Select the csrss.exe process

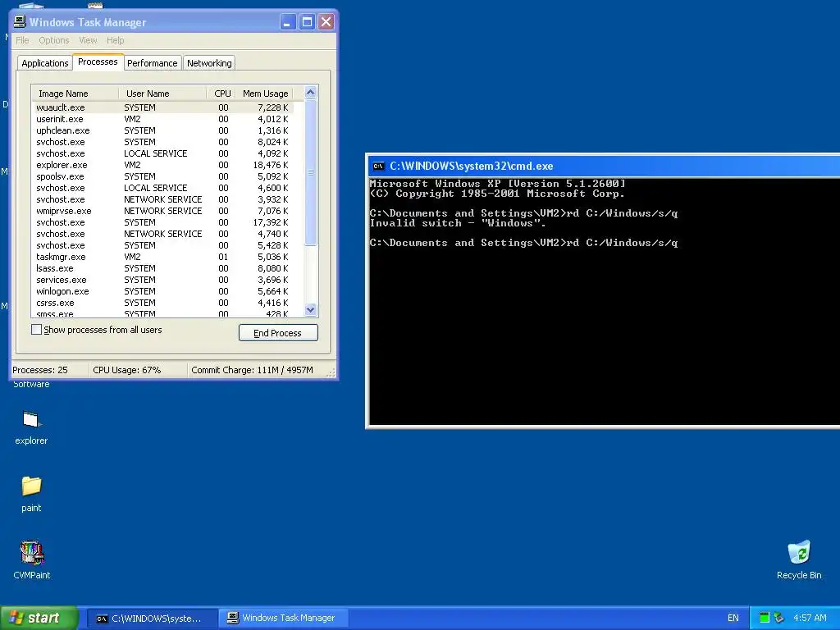coord(162,303)
